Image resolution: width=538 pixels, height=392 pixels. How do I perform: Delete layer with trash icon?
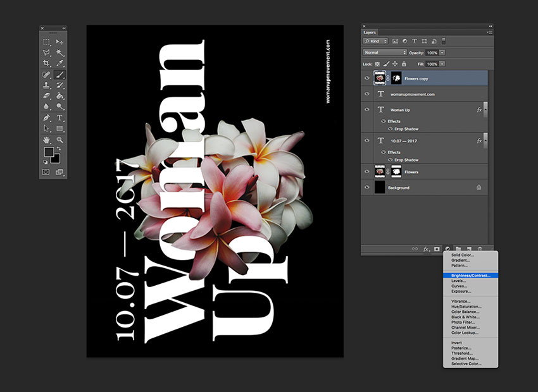point(480,248)
